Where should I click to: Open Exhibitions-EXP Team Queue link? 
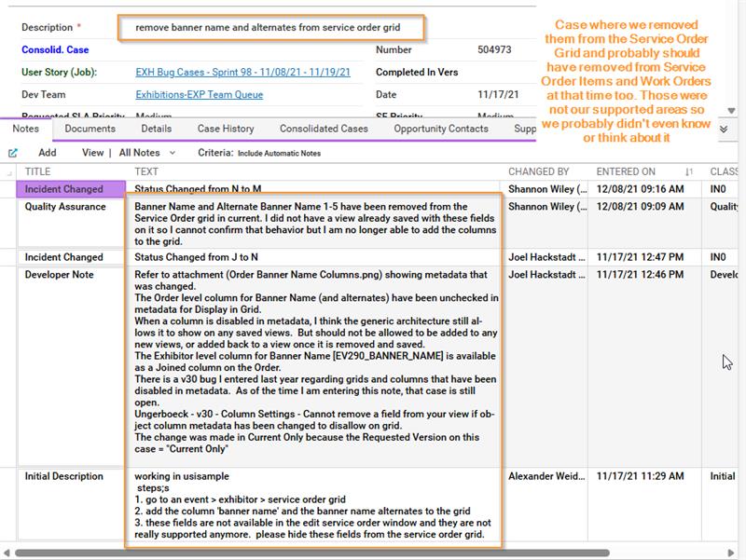[x=200, y=95]
